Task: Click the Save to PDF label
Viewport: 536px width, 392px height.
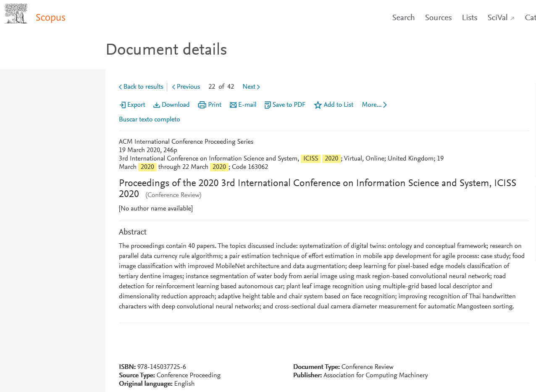Action: (x=289, y=105)
